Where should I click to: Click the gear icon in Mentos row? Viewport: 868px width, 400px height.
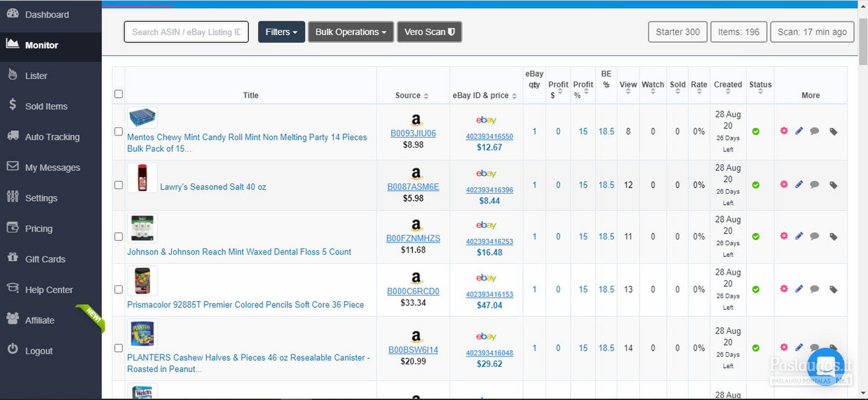coord(784,131)
